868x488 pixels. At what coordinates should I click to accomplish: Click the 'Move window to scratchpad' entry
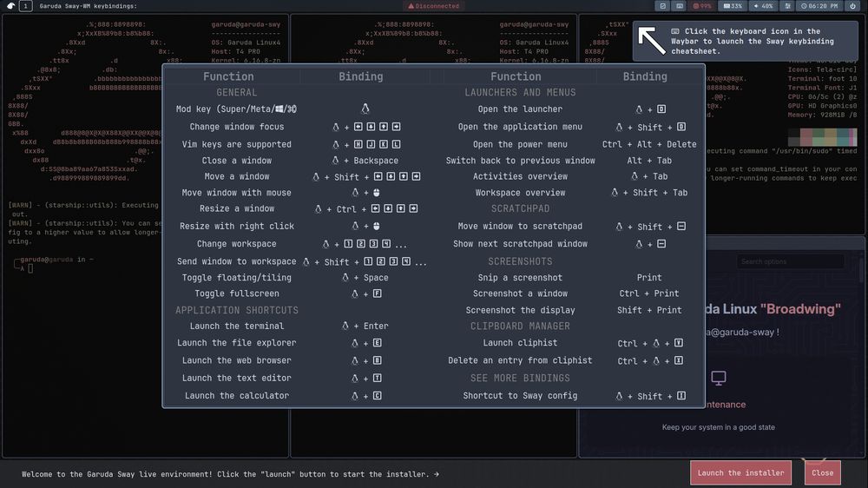point(520,226)
